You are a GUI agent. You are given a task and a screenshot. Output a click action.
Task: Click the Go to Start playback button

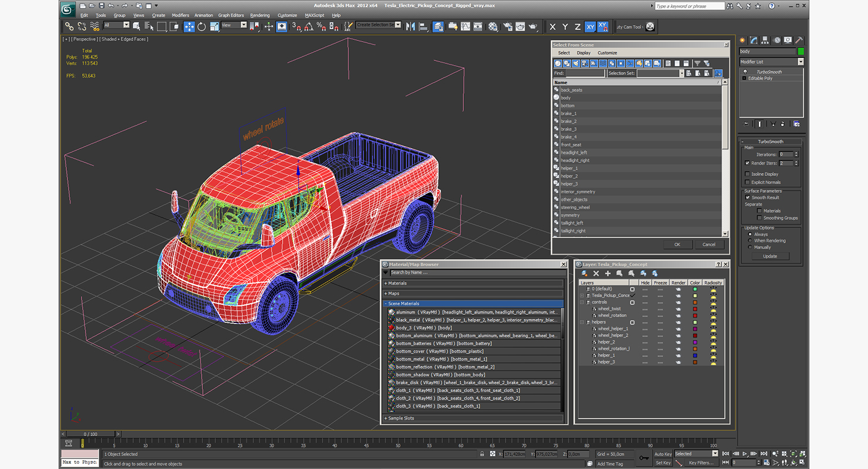point(727,453)
